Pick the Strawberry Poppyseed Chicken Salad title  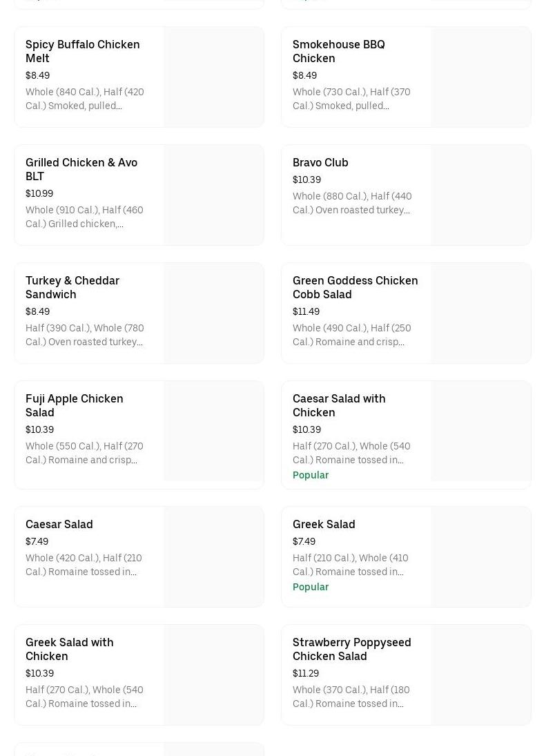click(351, 649)
